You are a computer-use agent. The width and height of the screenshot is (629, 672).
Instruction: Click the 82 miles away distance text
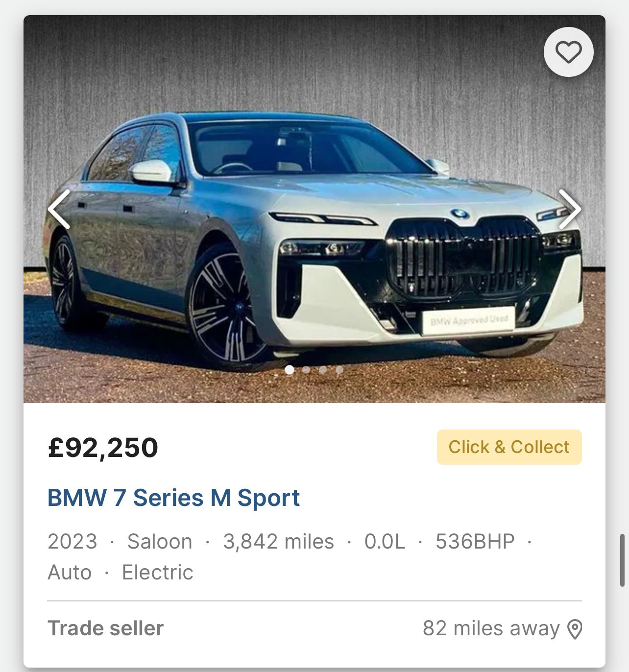(491, 628)
